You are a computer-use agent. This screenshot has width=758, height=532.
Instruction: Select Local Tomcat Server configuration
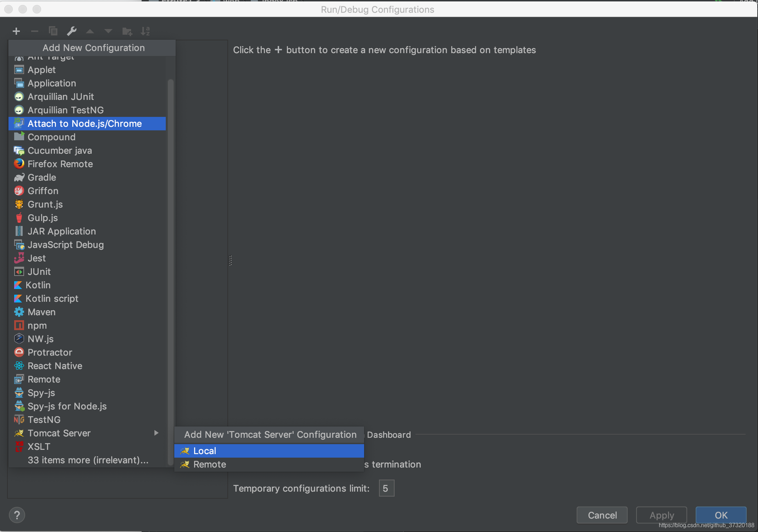point(269,451)
